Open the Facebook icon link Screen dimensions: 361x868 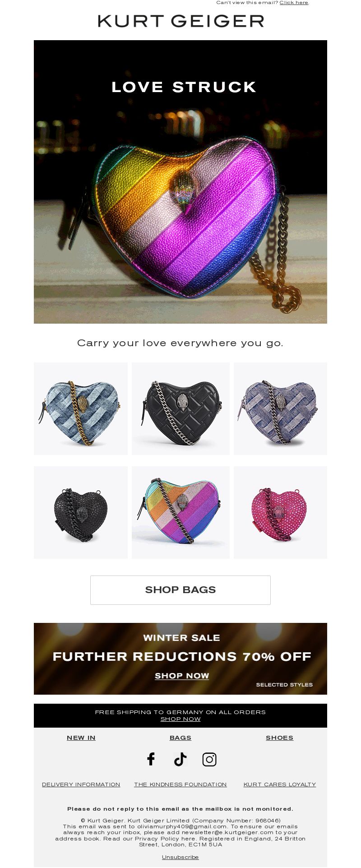coord(151,759)
